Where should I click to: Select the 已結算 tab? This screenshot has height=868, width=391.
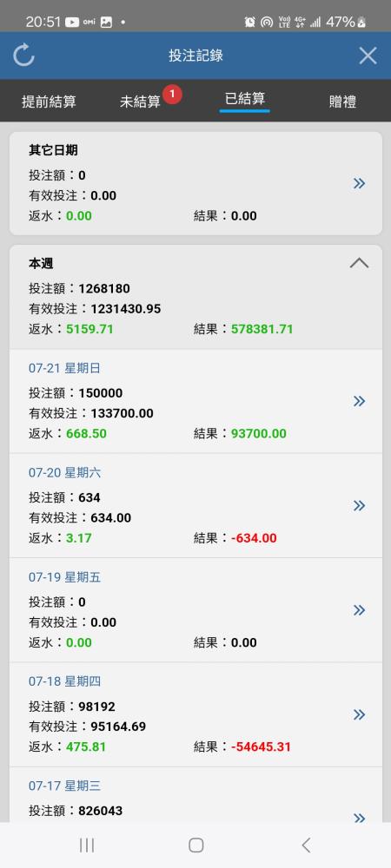(245, 99)
